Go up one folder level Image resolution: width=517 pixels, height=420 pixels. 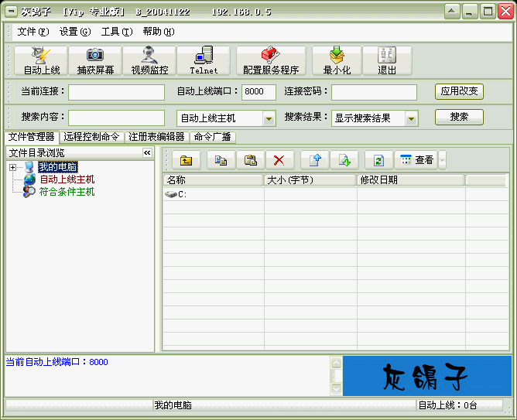click(x=186, y=160)
